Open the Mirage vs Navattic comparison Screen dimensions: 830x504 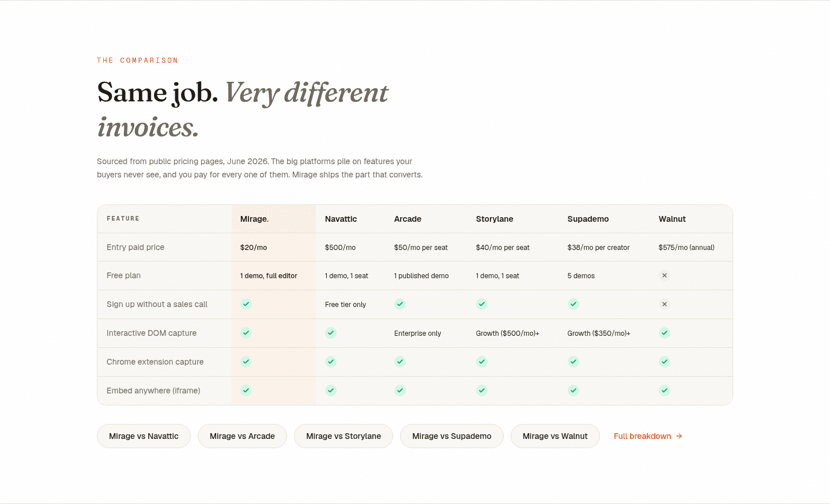click(144, 436)
